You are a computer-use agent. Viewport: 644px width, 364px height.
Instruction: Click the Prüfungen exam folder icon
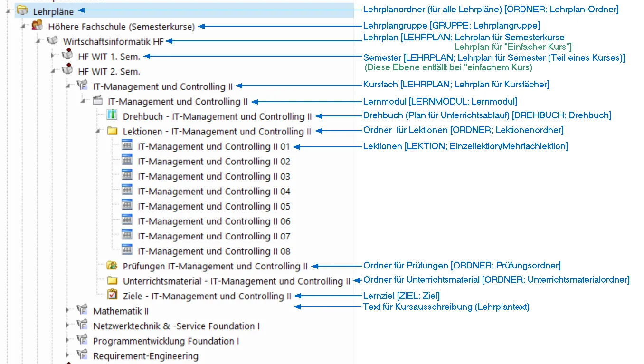112,265
